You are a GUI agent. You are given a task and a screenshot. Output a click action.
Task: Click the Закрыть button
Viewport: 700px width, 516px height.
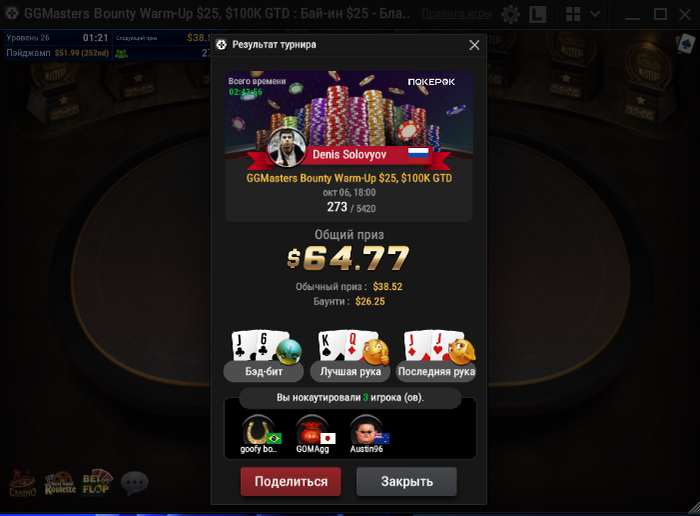pyautogui.click(x=407, y=482)
